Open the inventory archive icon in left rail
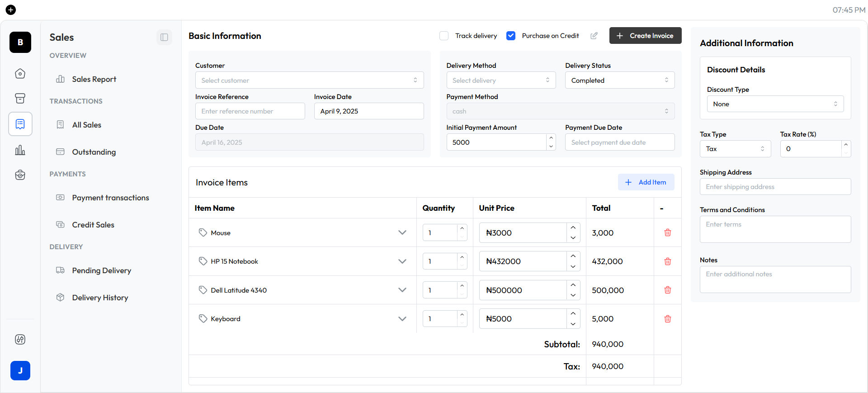 pyautogui.click(x=20, y=98)
